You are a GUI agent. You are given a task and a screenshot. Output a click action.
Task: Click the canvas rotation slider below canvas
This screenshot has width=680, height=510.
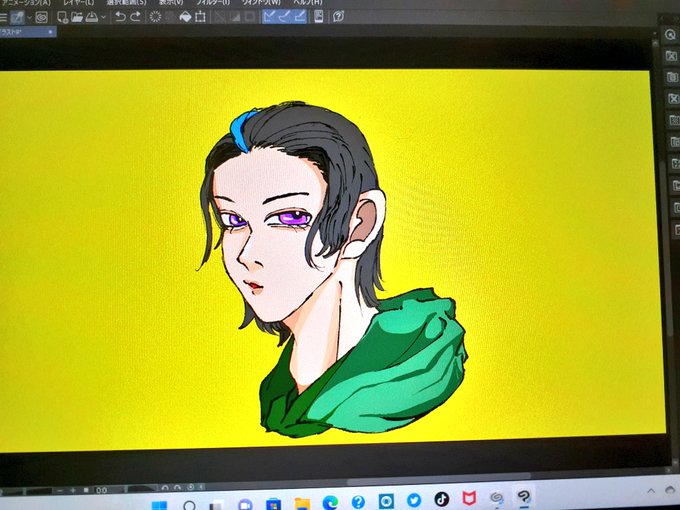click(141, 489)
